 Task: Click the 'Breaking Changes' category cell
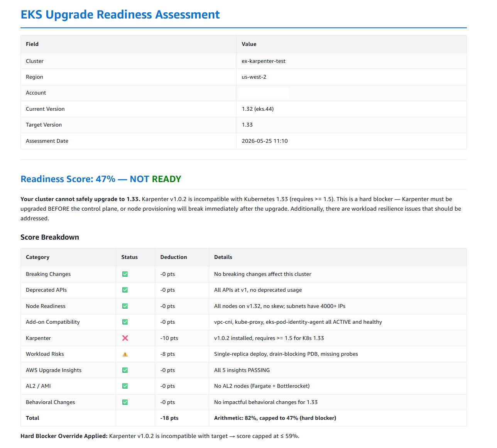tap(48, 274)
